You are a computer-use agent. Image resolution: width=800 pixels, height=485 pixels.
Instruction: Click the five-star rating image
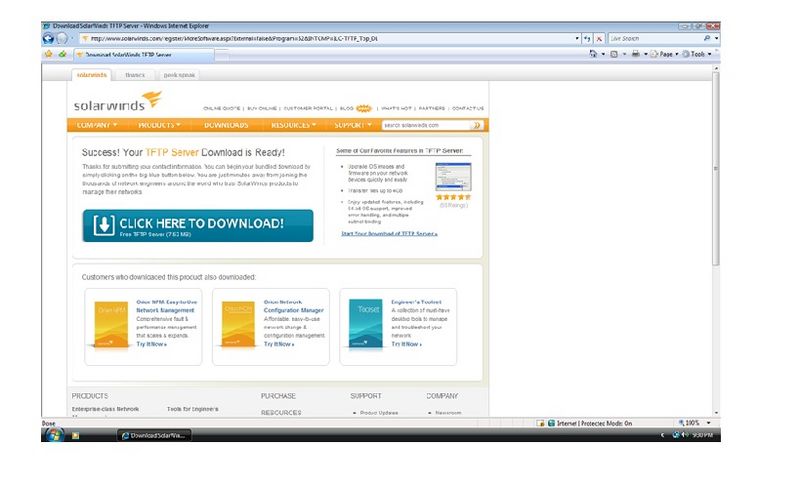(x=453, y=197)
